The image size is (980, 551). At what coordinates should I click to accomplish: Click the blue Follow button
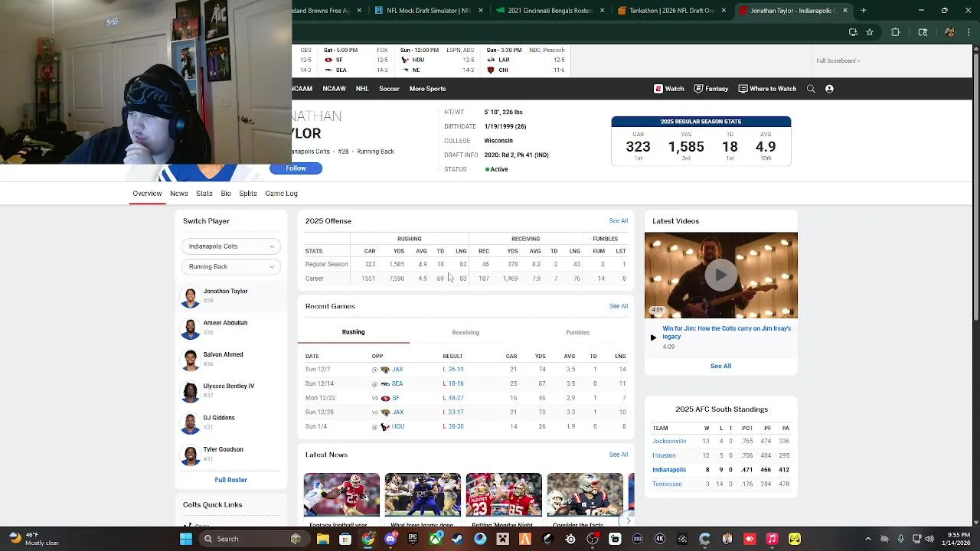(x=296, y=168)
